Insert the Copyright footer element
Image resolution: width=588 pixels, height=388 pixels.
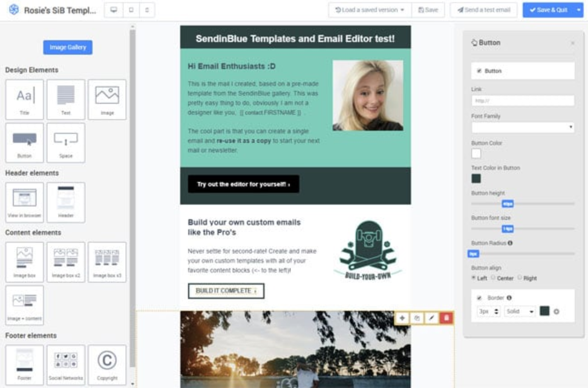tap(107, 365)
